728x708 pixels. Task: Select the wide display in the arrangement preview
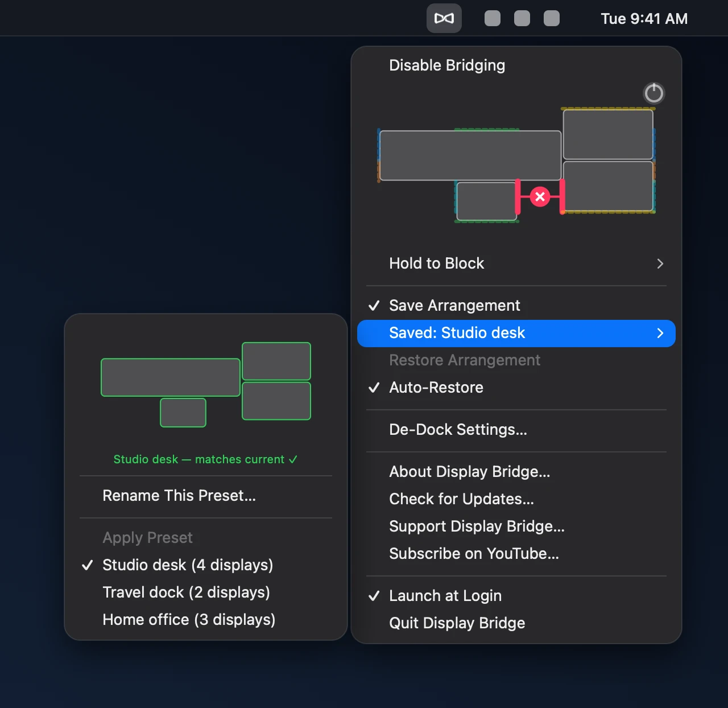470,155
